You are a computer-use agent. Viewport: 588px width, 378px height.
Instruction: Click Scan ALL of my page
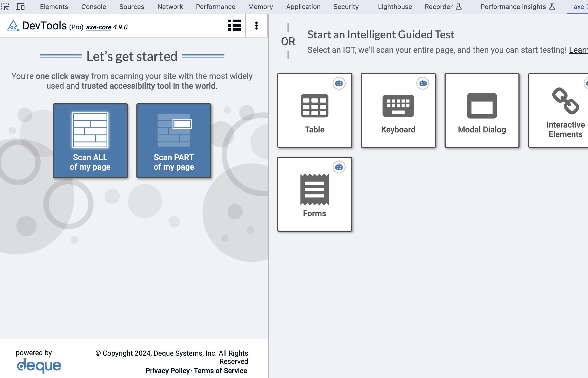tap(90, 141)
